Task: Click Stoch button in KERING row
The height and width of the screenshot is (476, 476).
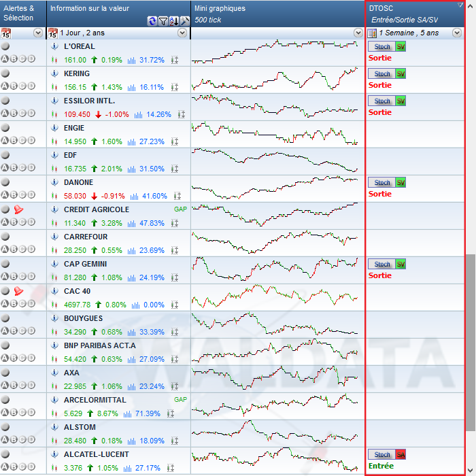Action: click(382, 73)
